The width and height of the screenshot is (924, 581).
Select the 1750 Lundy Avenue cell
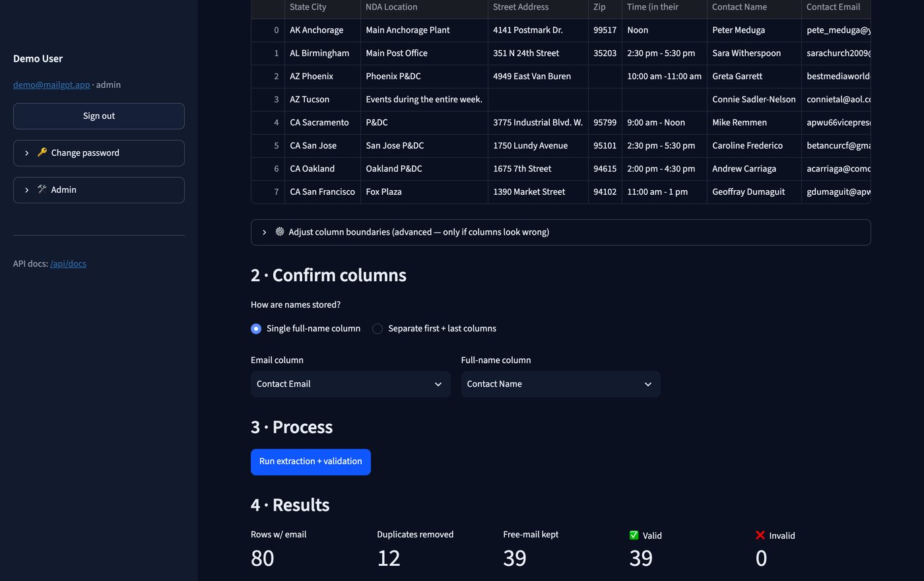pyautogui.click(x=539, y=146)
